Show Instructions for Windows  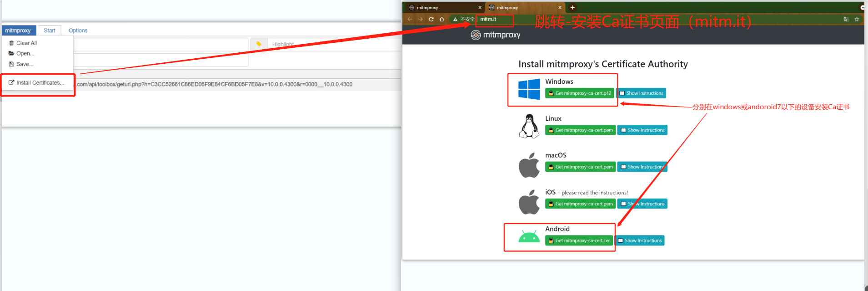click(x=641, y=93)
